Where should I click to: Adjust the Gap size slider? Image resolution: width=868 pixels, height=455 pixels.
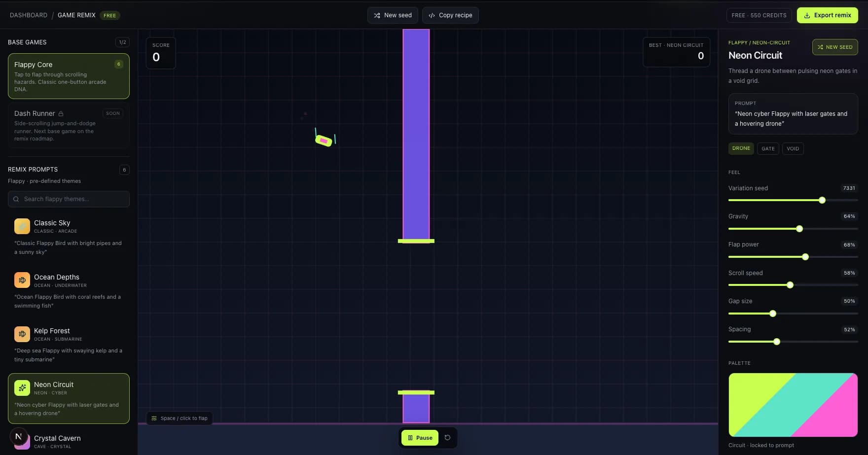(x=793, y=314)
